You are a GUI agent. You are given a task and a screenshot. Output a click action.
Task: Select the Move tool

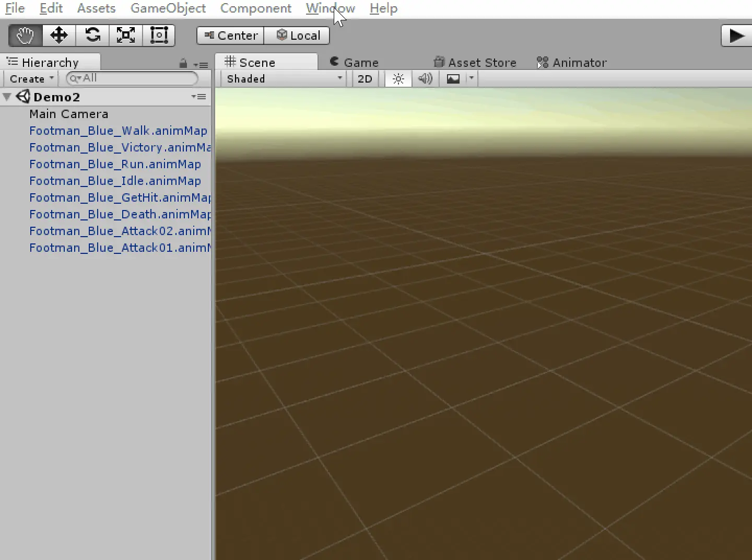58,36
